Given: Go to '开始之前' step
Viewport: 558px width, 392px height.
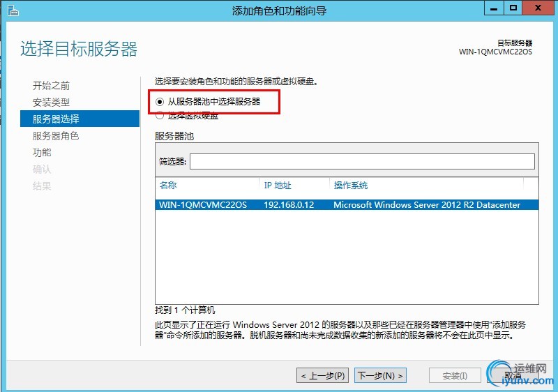Looking at the screenshot, I should tap(51, 85).
